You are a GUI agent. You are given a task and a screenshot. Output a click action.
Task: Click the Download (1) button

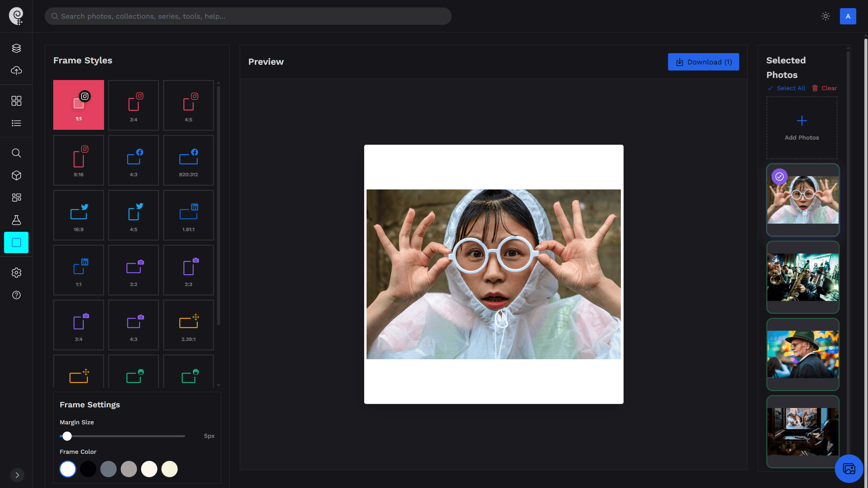click(x=703, y=62)
